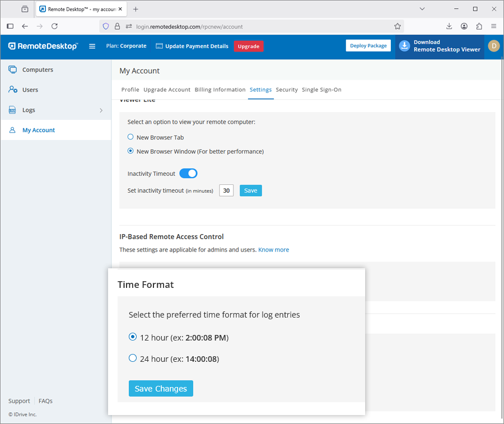The height and width of the screenshot is (424, 504).
Task: Choose the 12 hour time format
Action: point(133,337)
